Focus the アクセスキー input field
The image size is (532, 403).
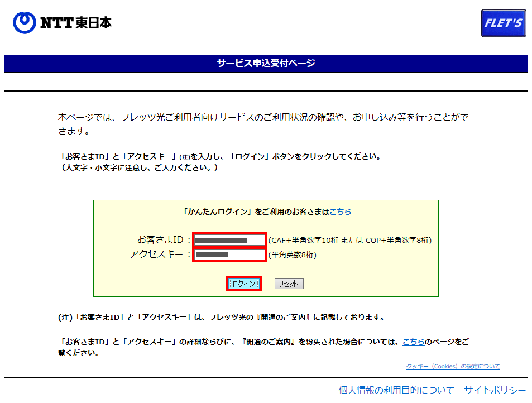pos(229,255)
